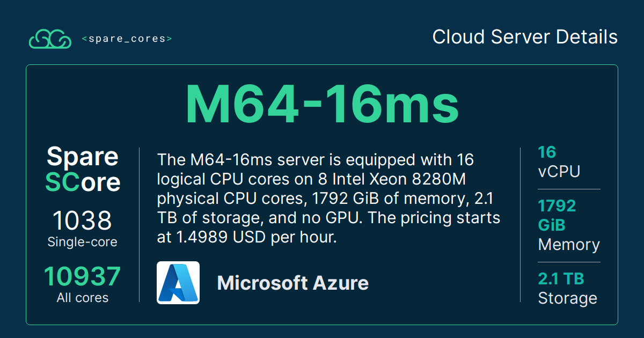The image size is (644, 338).
Task: Click the Spare Cores cloud logo icon
Action: pos(50,39)
